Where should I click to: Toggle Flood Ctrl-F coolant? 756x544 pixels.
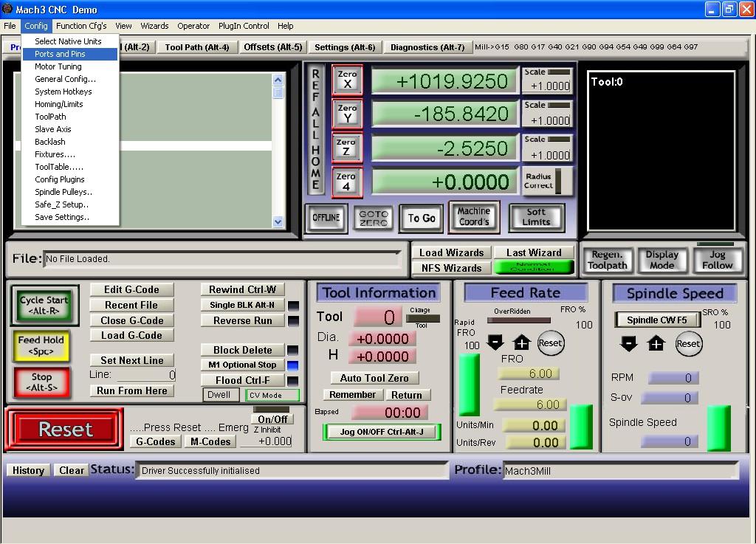coord(242,380)
